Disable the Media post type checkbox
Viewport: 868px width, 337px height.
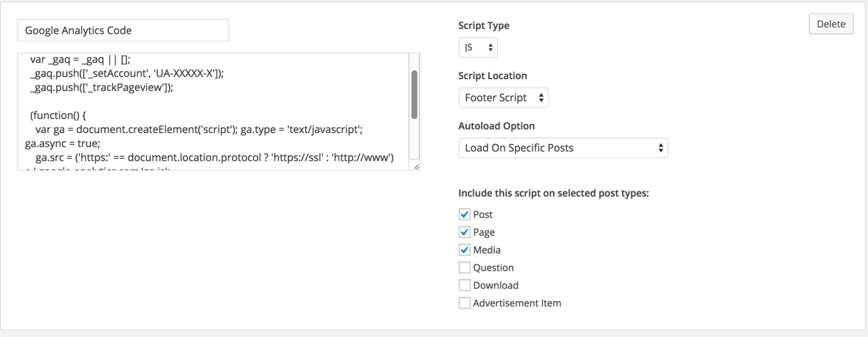pyautogui.click(x=465, y=250)
